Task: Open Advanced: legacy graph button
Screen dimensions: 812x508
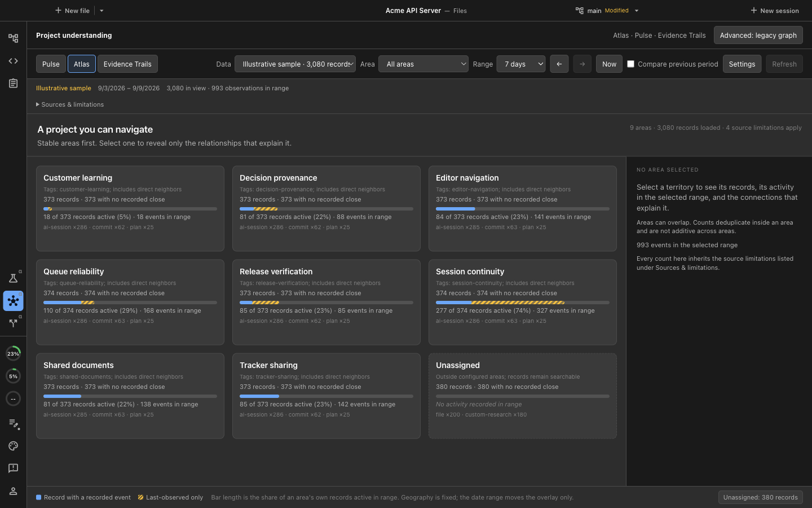Action: pos(758,35)
